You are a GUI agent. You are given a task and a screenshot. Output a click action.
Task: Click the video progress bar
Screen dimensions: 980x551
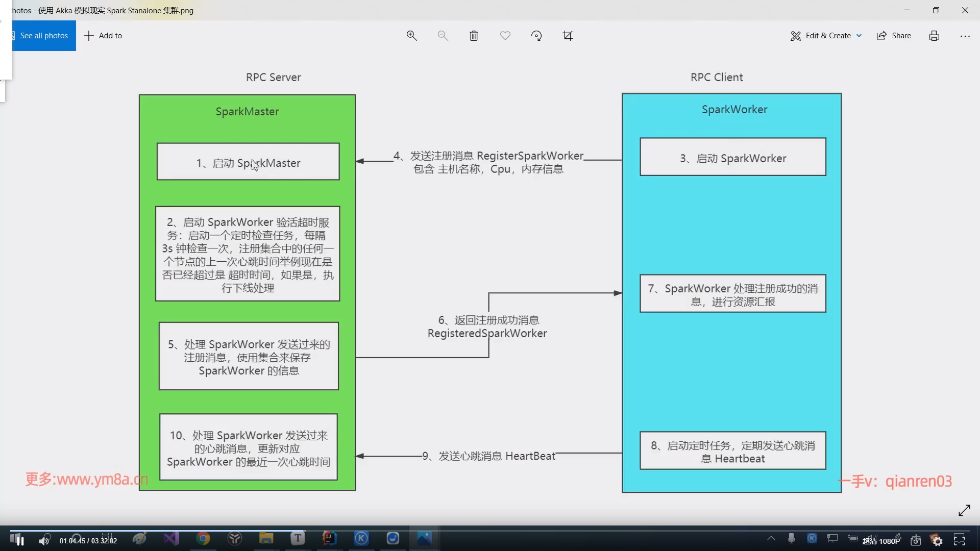(x=490, y=531)
